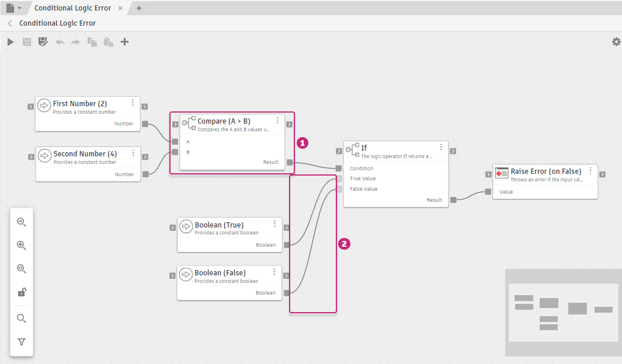Toggle the canvas lock icon

click(22, 292)
